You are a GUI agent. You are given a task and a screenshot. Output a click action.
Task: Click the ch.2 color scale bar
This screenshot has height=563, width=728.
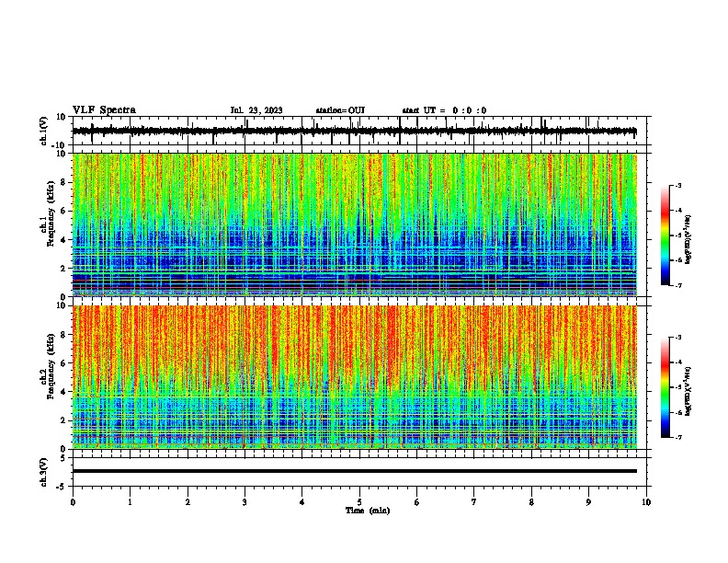pos(665,387)
